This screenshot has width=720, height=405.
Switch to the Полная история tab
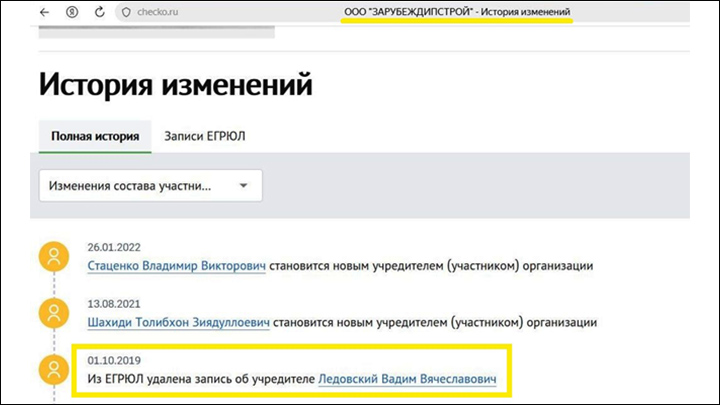(x=94, y=136)
